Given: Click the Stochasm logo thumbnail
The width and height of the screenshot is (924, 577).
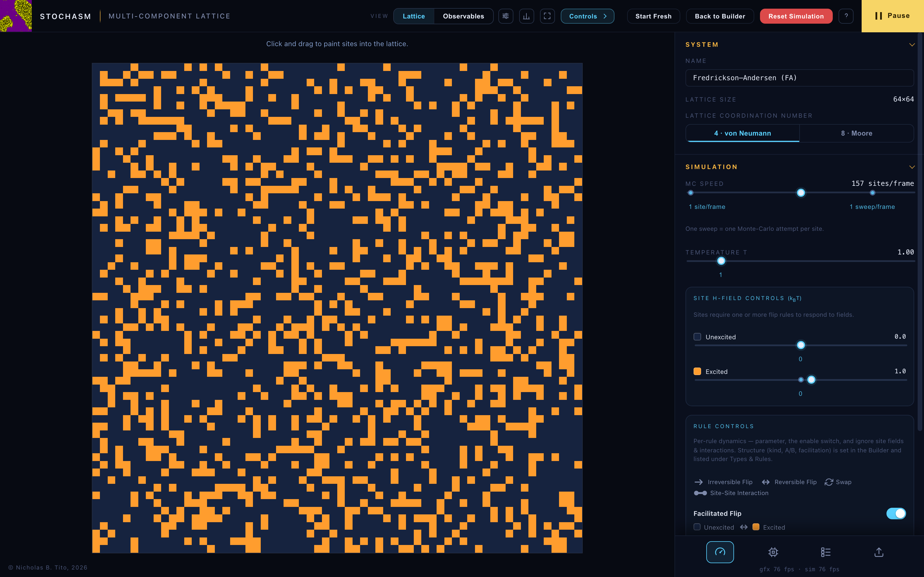Looking at the screenshot, I should pos(16,16).
